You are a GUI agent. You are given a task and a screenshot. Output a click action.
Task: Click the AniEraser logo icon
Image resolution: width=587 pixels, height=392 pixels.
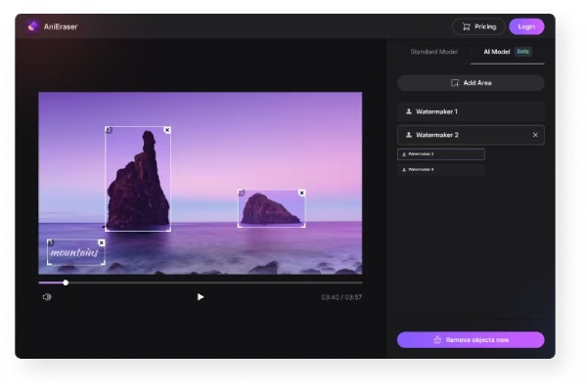click(33, 26)
